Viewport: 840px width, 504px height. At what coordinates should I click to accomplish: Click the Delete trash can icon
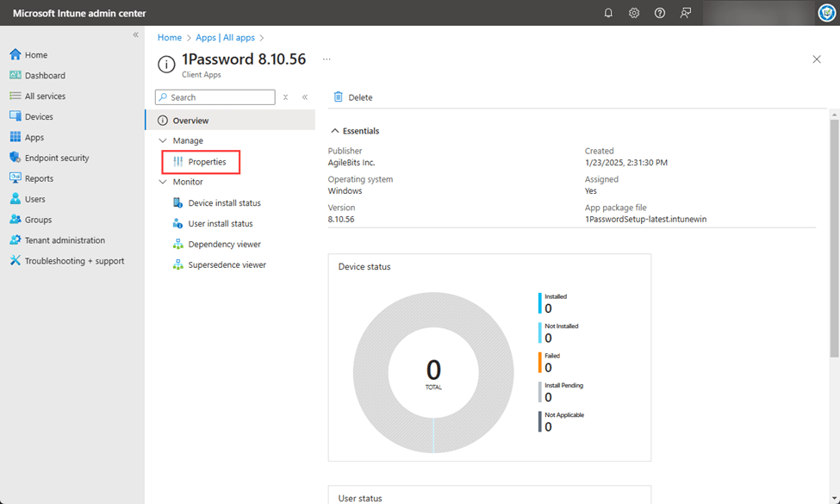(339, 97)
